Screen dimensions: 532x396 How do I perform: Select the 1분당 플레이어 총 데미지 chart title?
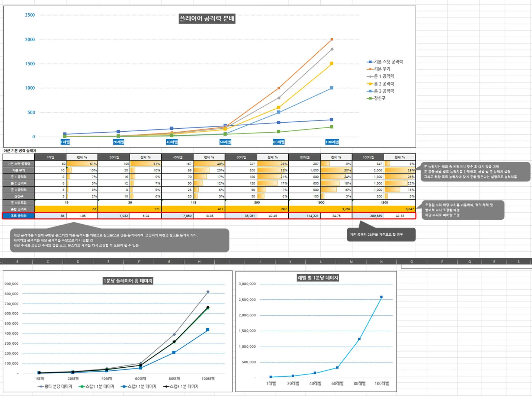click(128, 281)
